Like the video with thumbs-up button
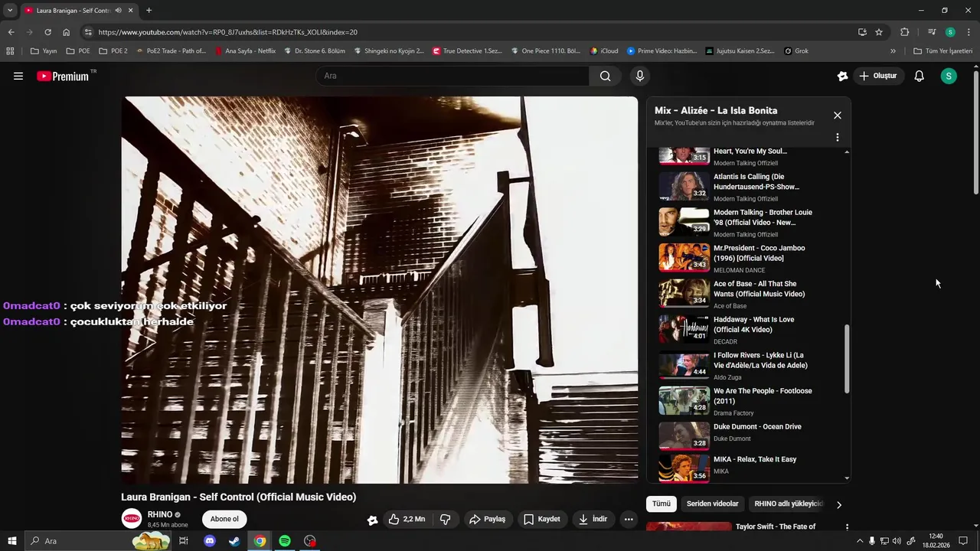The width and height of the screenshot is (980, 551). [407, 519]
